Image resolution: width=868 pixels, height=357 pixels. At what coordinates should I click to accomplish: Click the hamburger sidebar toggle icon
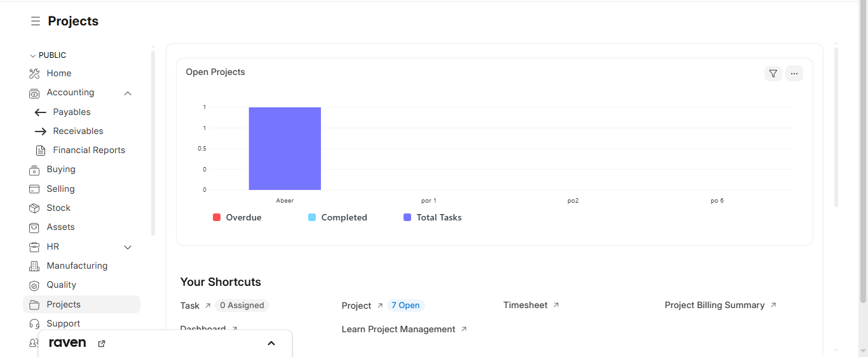[36, 22]
